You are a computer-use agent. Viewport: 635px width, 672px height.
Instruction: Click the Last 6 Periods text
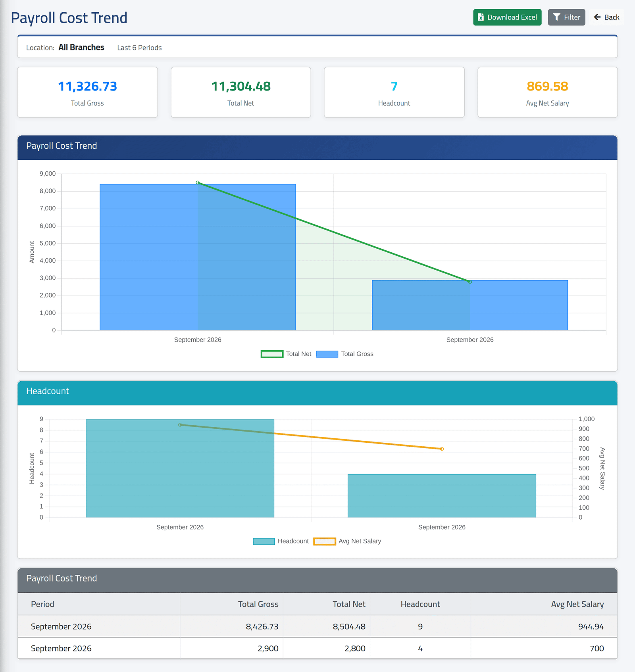click(139, 48)
